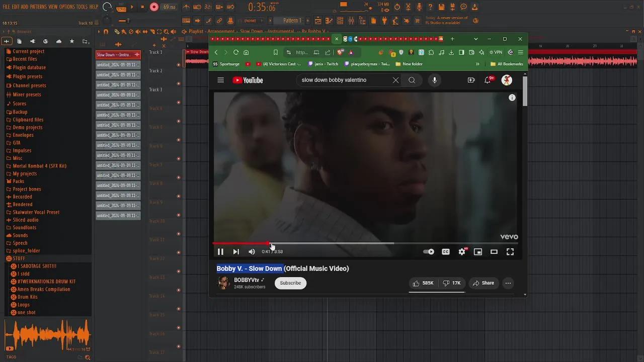Image resolution: width=644 pixels, height=362 pixels.
Task: Skip to the next YouTube video
Action: click(236, 252)
